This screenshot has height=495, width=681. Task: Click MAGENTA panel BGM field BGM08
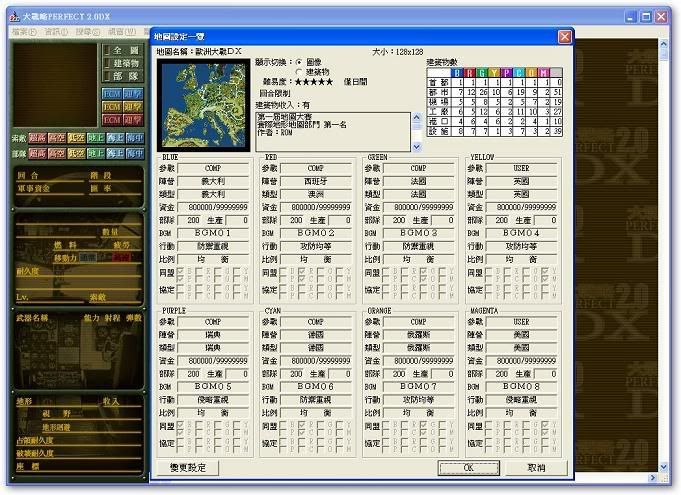[x=521, y=386]
